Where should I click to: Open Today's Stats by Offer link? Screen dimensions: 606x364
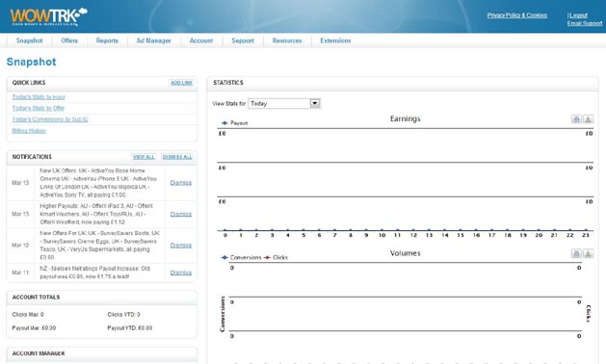(x=39, y=108)
